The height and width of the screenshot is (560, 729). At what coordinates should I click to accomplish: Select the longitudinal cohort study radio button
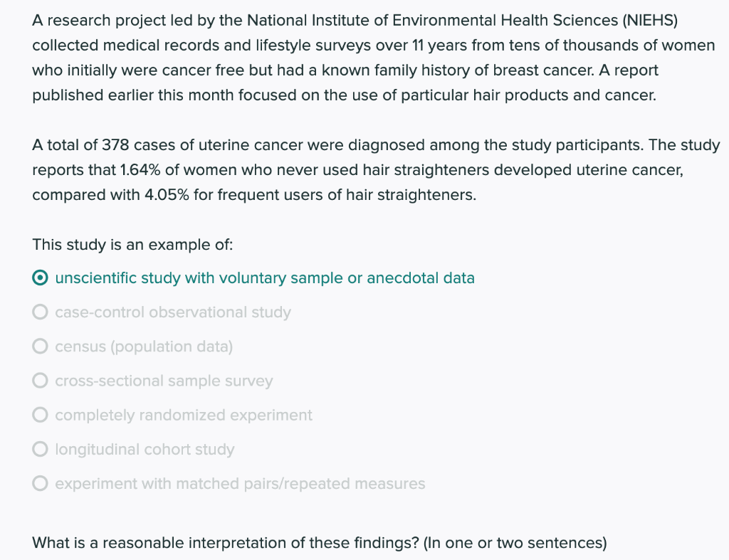tap(41, 450)
